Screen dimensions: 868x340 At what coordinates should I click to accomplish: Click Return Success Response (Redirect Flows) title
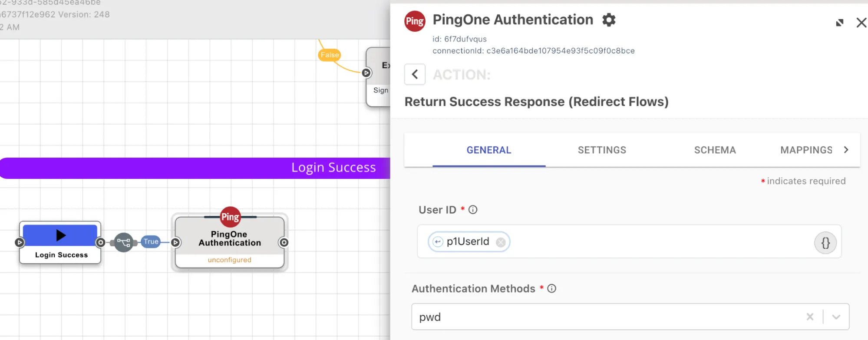[537, 102]
